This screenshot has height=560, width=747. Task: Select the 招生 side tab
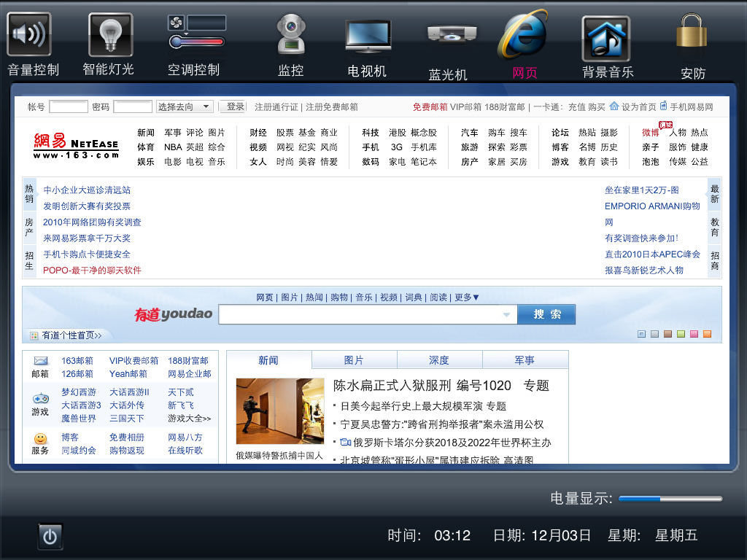[x=29, y=260]
